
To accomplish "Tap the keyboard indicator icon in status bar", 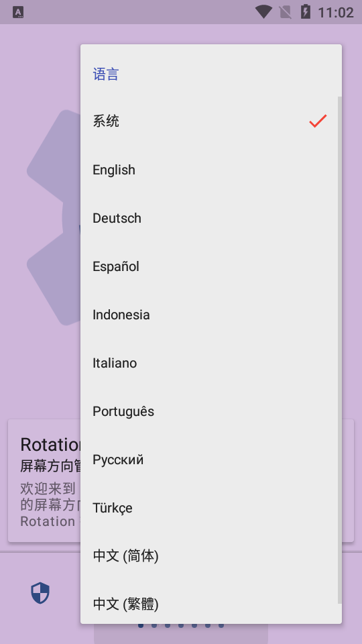I will pos(18,12).
